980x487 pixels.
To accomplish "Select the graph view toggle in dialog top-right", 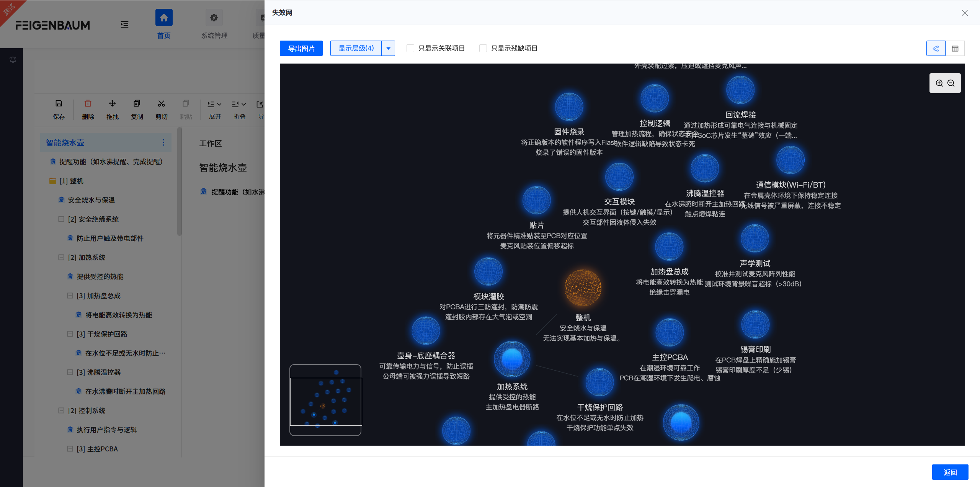I will [x=936, y=48].
